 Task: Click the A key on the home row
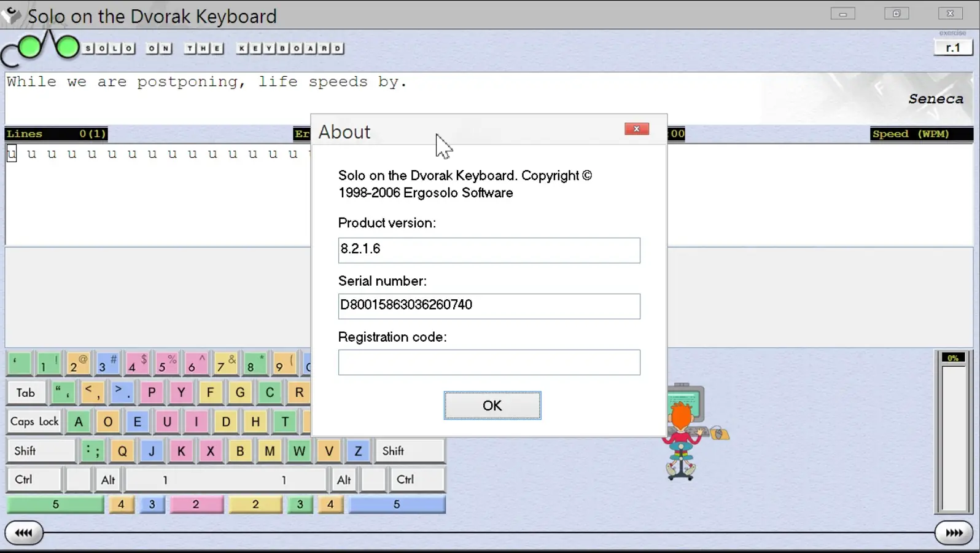pos(79,422)
